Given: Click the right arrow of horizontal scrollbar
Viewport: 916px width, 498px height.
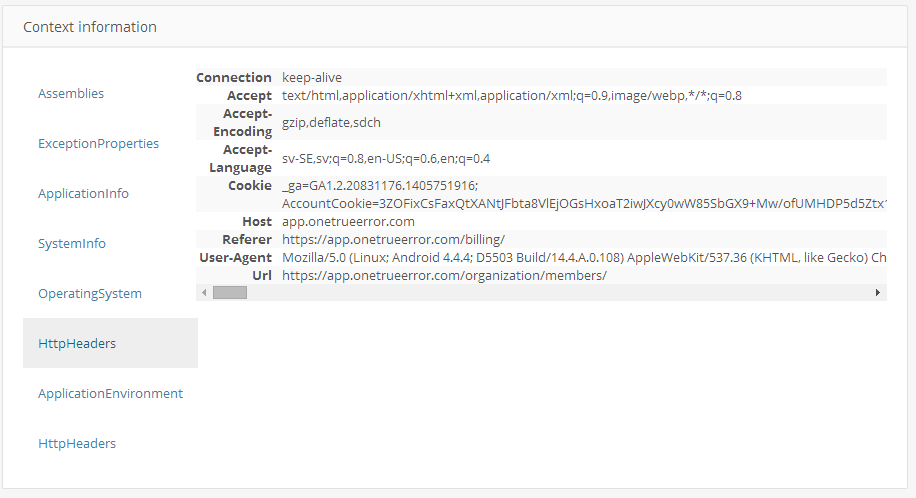Looking at the screenshot, I should click(877, 293).
